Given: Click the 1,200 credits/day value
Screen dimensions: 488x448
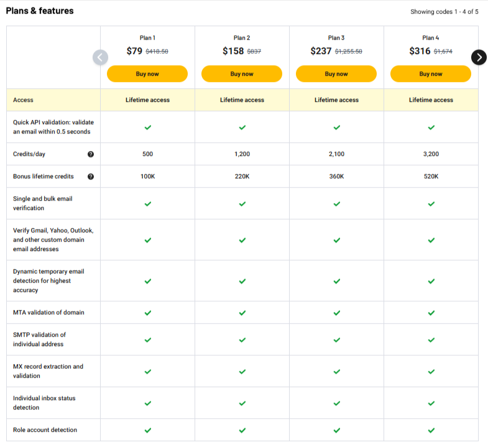Looking at the screenshot, I should click(x=242, y=154).
